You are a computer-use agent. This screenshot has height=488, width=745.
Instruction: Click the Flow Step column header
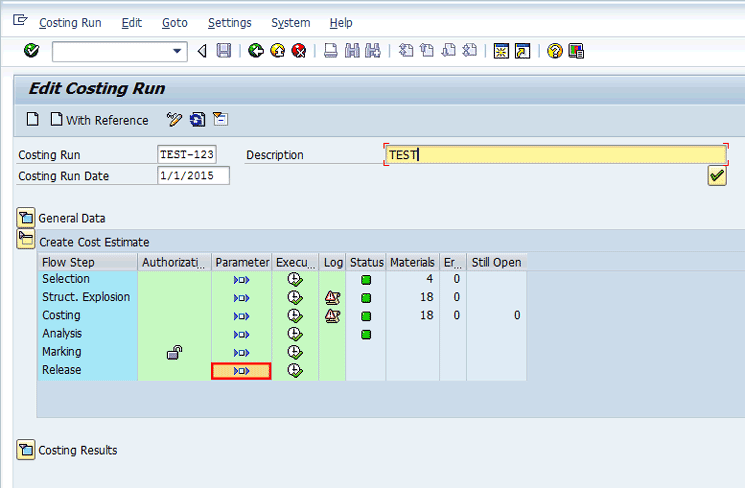(x=87, y=262)
